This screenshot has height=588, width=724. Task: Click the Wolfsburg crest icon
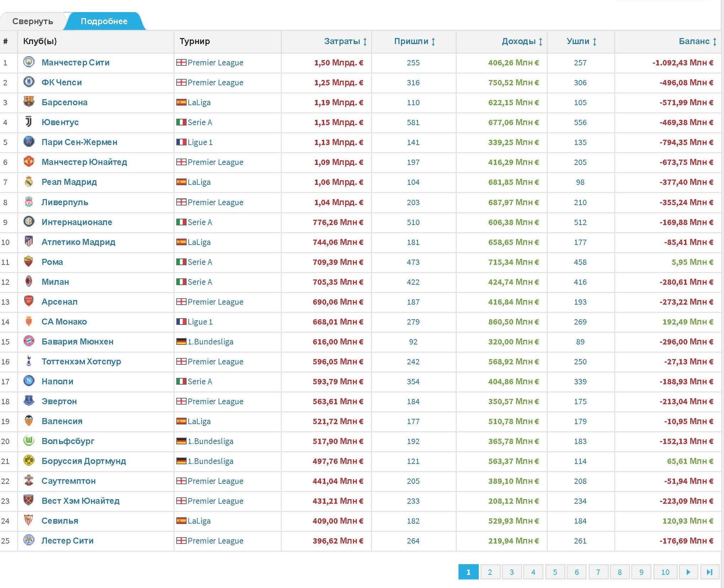coord(29,441)
